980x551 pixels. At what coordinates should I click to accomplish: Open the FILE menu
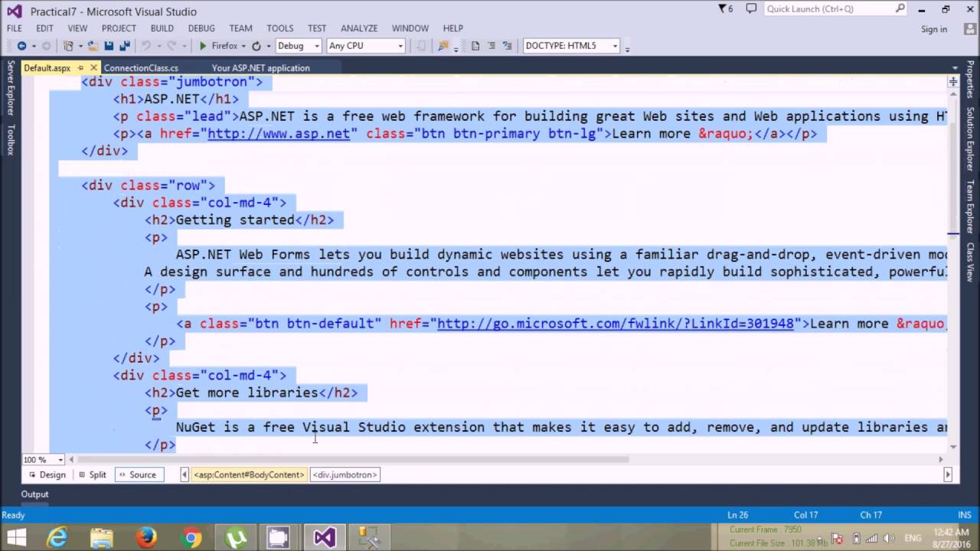pyautogui.click(x=15, y=28)
